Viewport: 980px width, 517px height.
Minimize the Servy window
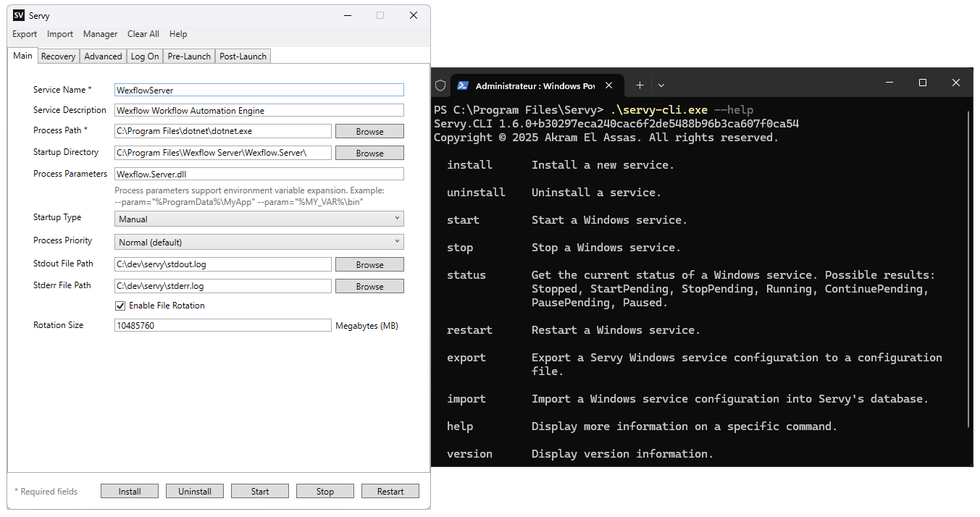(x=347, y=15)
